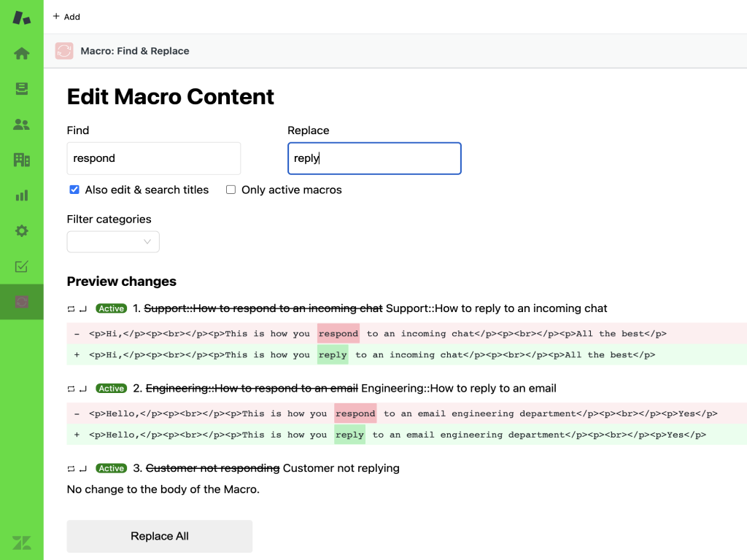Click the repeat icon beside macro 1

71,309
